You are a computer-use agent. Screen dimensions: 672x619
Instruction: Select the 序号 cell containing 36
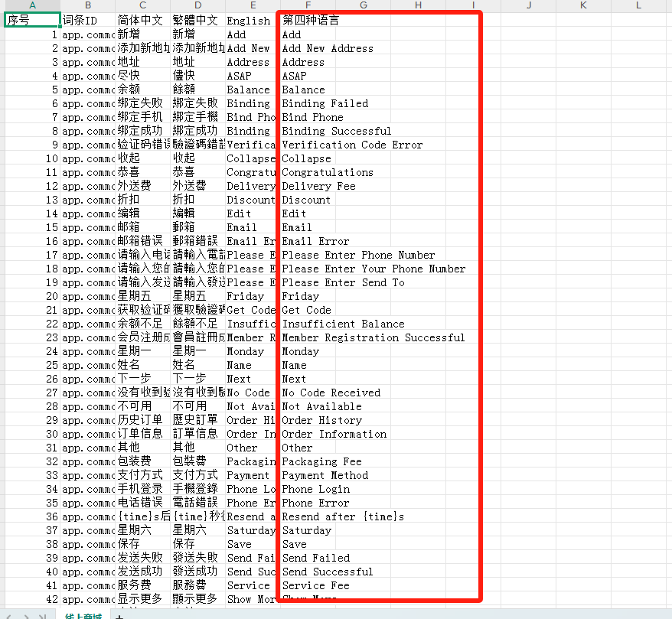point(32,516)
